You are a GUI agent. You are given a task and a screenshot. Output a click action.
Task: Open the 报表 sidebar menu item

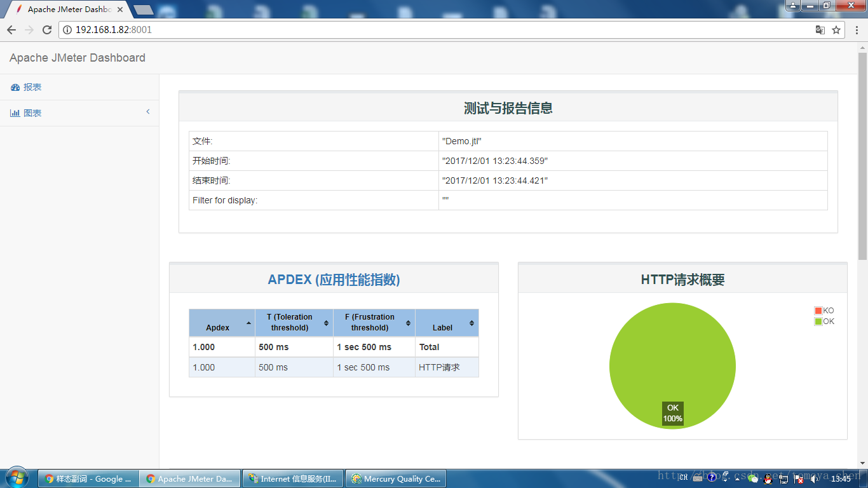pyautogui.click(x=79, y=88)
